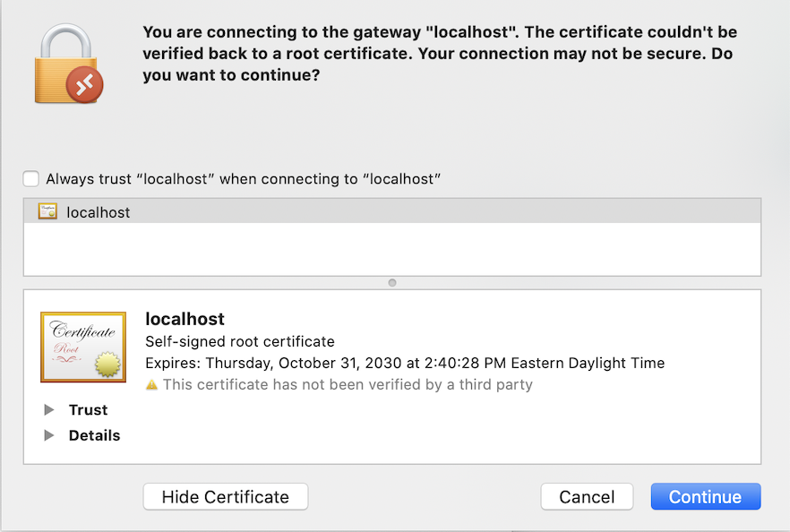Click the red Remote Desktop badge

(85, 86)
